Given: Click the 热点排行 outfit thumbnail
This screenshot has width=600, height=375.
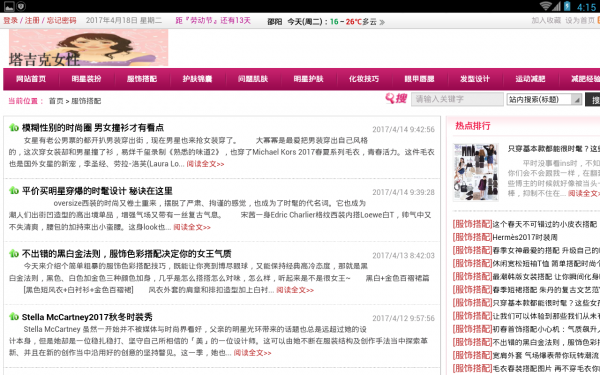Looking at the screenshot, I should 476,172.
